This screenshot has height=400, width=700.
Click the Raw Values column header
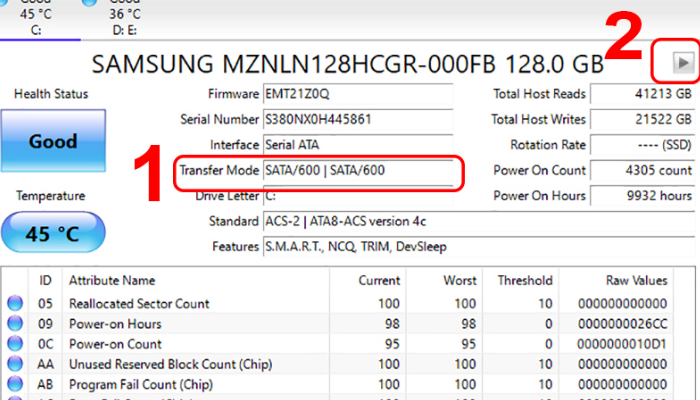tap(636, 281)
